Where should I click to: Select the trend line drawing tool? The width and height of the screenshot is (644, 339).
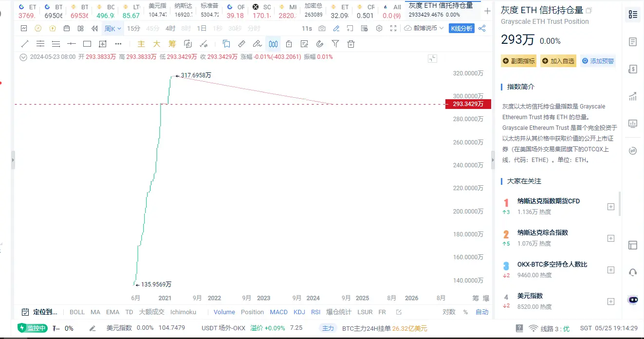[25, 44]
